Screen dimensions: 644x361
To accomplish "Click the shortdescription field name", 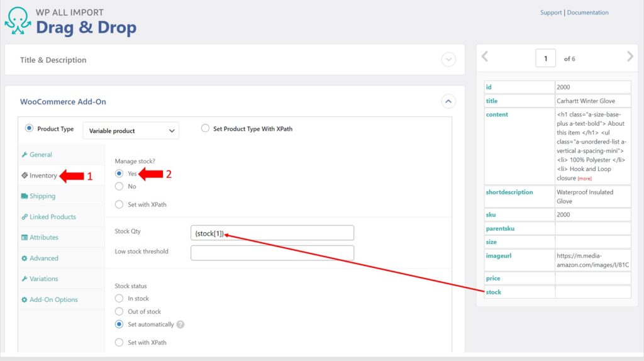I will (509, 192).
